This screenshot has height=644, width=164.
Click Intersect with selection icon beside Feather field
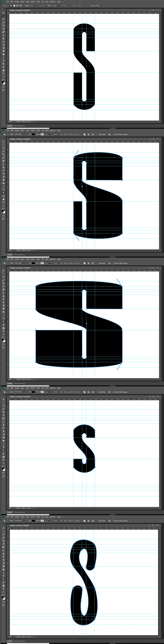[21, 6]
